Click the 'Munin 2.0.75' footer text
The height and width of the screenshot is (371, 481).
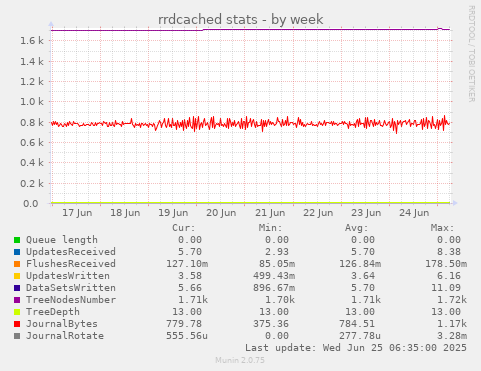coord(240,360)
